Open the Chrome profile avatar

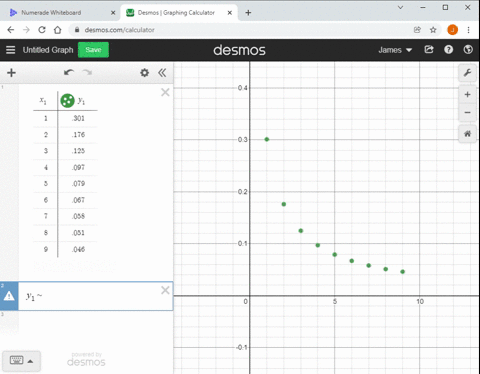click(452, 30)
